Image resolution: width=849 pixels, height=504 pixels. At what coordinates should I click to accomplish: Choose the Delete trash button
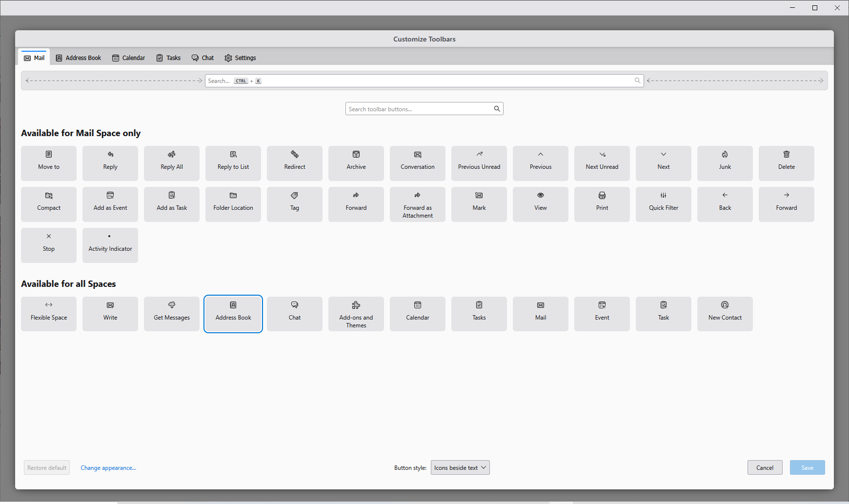click(786, 163)
